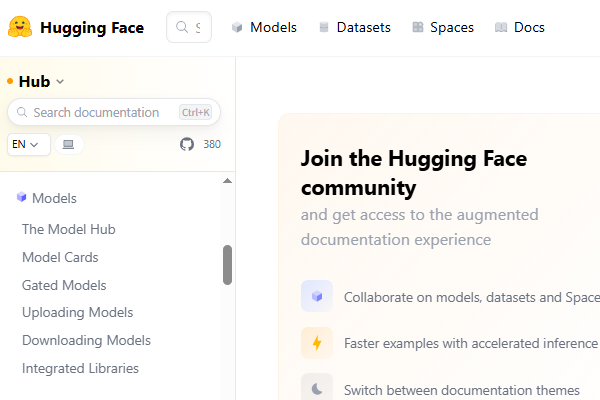Viewport: 600px width, 400px height.
Task: Open The Model Hub page
Action: point(69,229)
